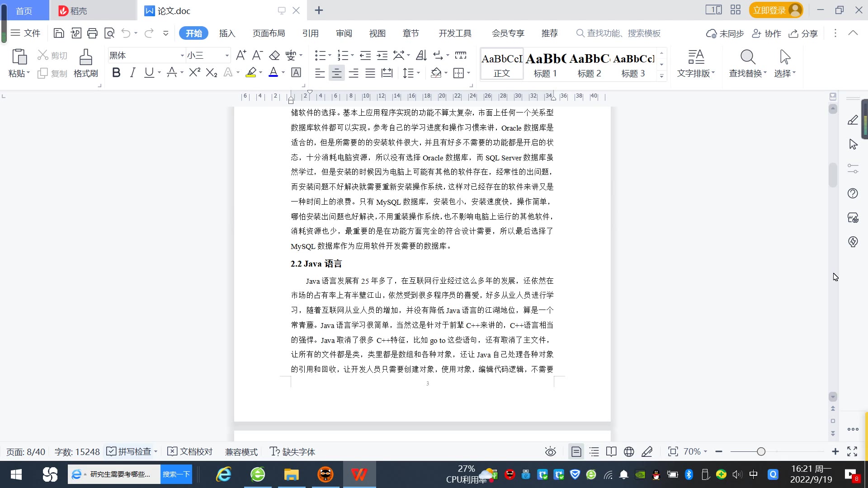Open Find and Replace (查找替换)
This screenshot has height=488, width=868.
coord(747,63)
